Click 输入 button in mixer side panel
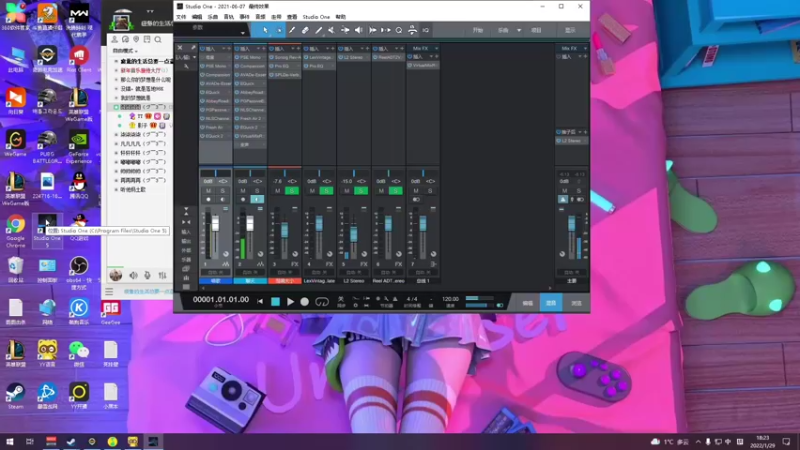Screen dimensions: 800x450 pyautogui.click(x=186, y=232)
